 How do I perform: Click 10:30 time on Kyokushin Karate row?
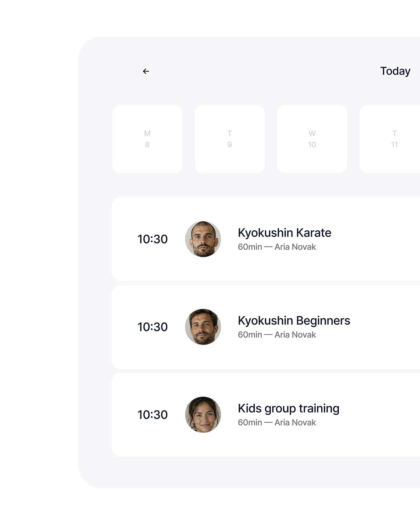[153, 239]
